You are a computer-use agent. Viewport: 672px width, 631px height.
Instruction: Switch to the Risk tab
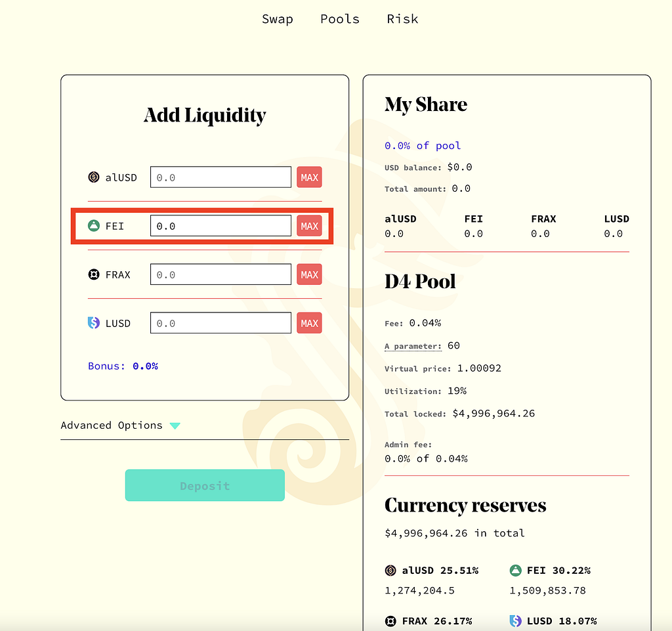[x=402, y=19]
